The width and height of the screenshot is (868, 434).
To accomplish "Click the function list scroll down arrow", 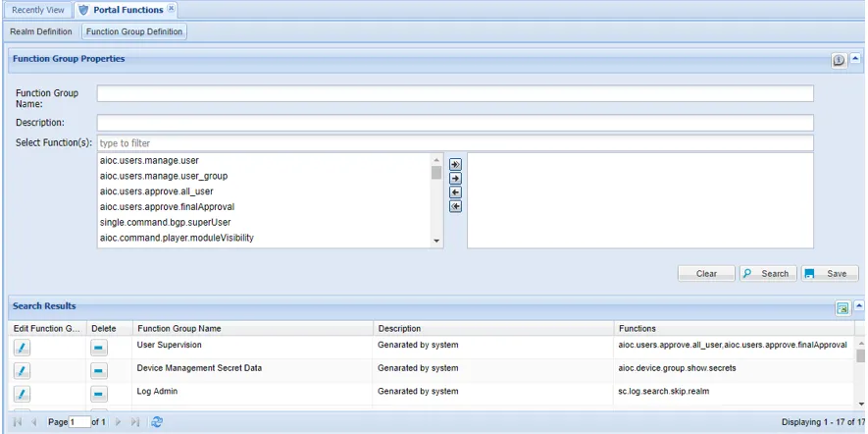I will pyautogui.click(x=436, y=242).
